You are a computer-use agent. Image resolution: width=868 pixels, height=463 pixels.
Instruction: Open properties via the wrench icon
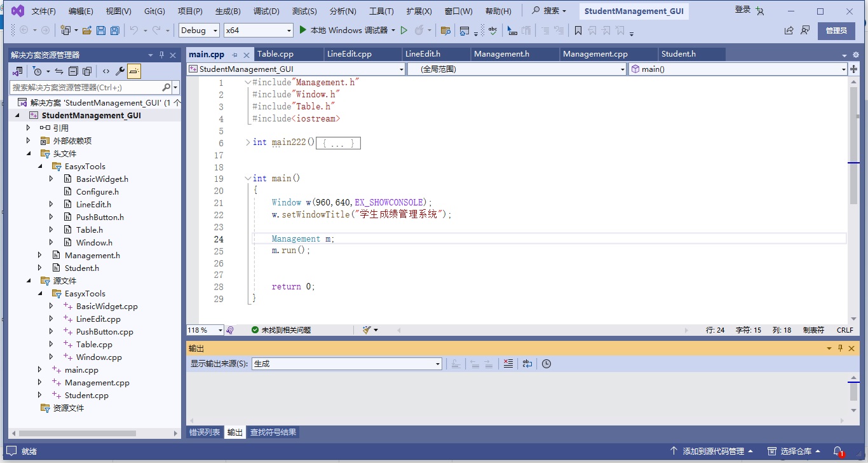(x=119, y=71)
